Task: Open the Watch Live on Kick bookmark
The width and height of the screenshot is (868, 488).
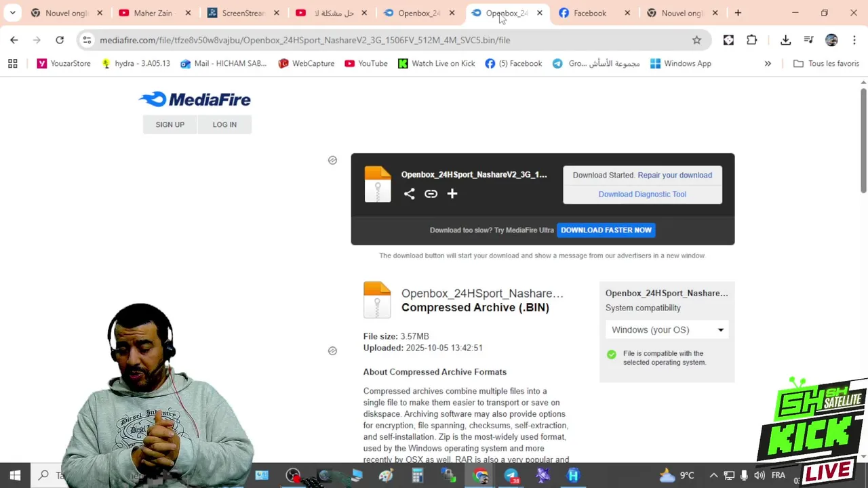Action: point(437,64)
